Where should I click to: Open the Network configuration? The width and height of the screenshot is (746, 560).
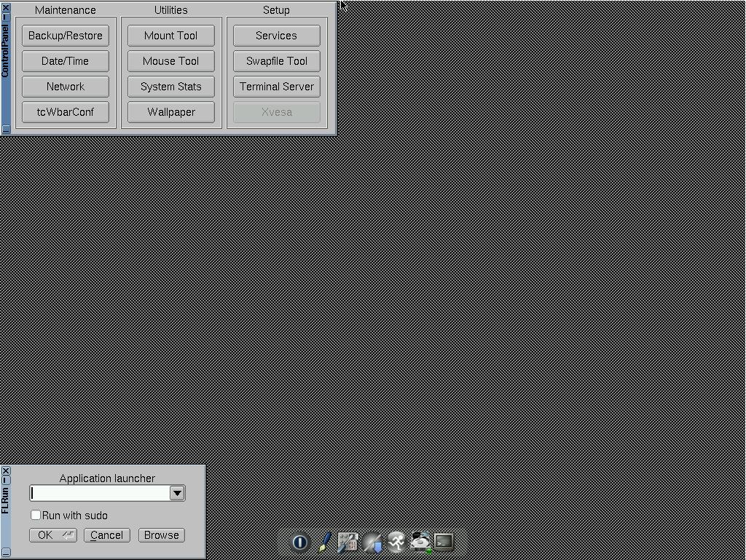(65, 87)
